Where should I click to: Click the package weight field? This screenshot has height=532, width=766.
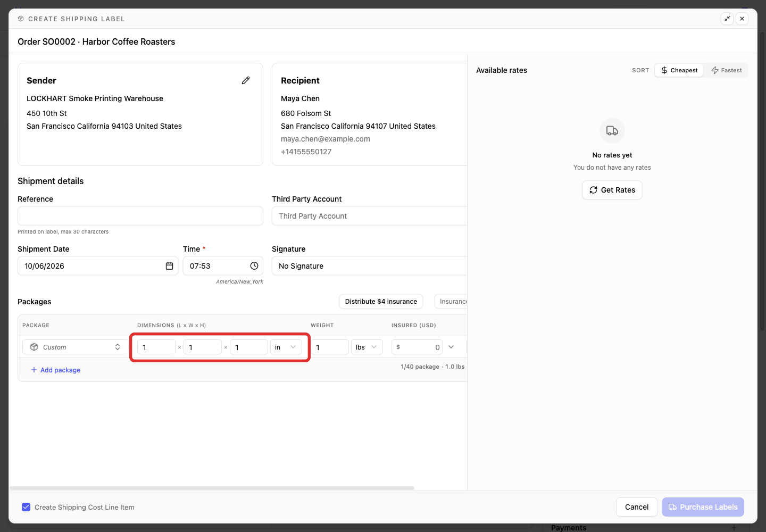point(330,347)
